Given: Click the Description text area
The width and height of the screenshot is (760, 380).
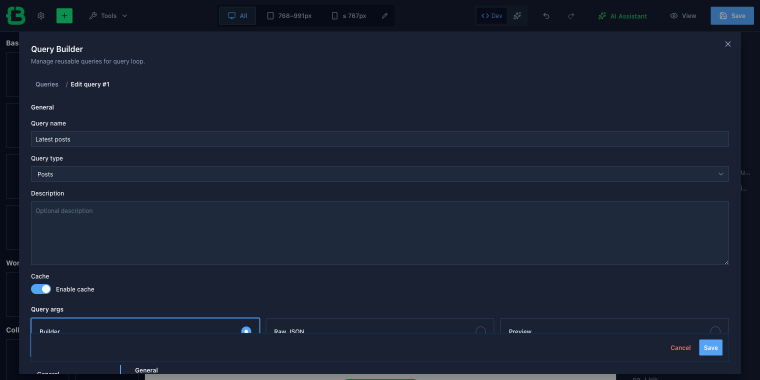Looking at the screenshot, I should pyautogui.click(x=380, y=233).
